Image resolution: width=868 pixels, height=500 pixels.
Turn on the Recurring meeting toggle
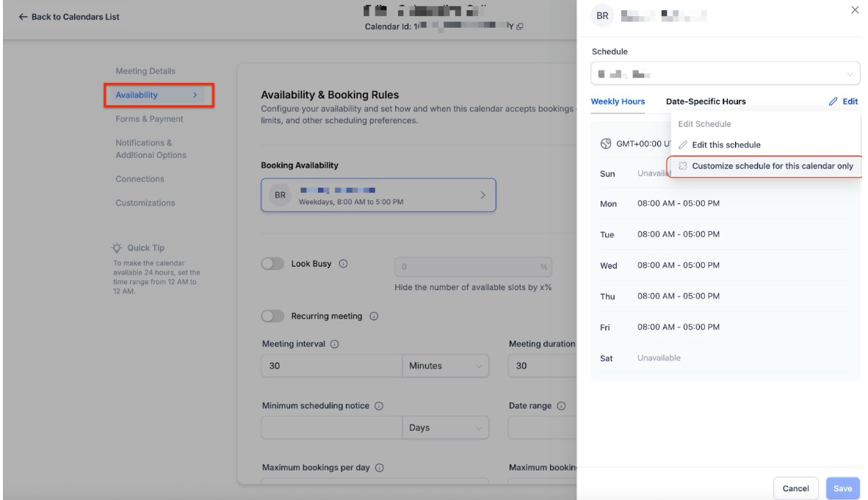[x=273, y=316]
